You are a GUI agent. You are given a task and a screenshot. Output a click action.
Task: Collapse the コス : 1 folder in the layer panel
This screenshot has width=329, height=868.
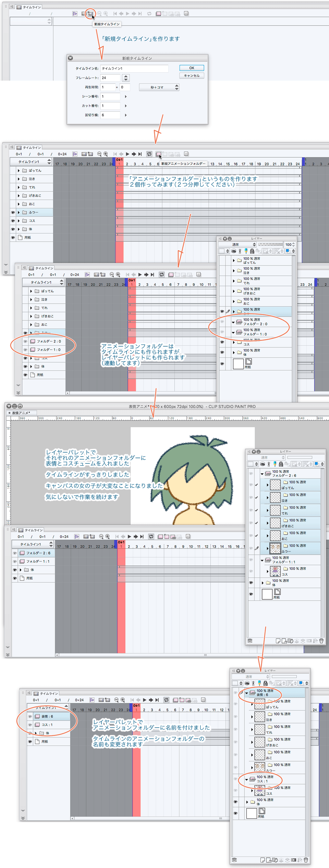[x=246, y=779]
